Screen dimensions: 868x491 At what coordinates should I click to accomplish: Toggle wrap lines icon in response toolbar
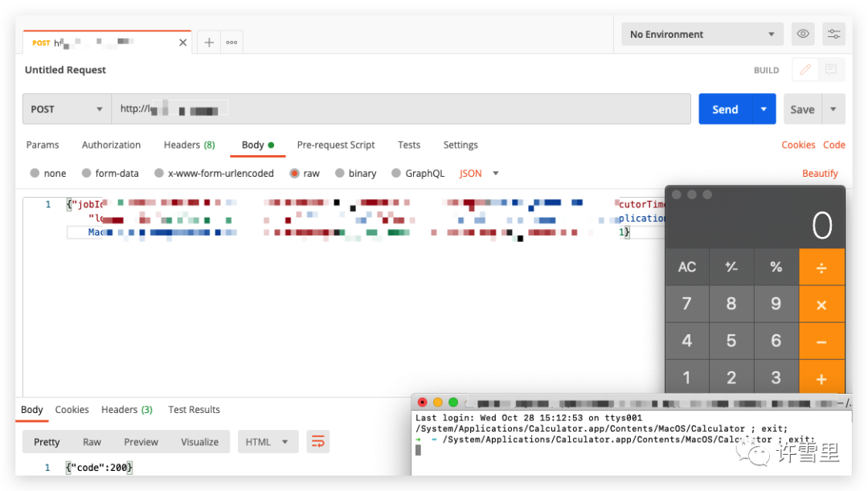(x=318, y=442)
